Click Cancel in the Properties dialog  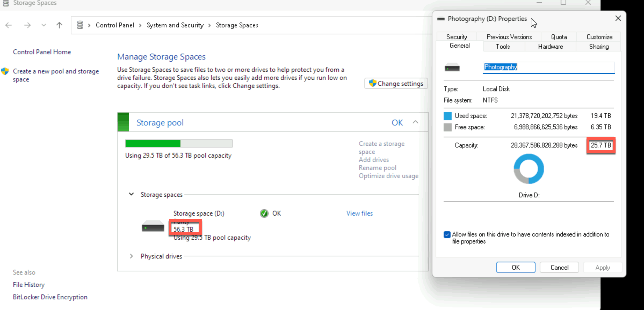[559, 267]
